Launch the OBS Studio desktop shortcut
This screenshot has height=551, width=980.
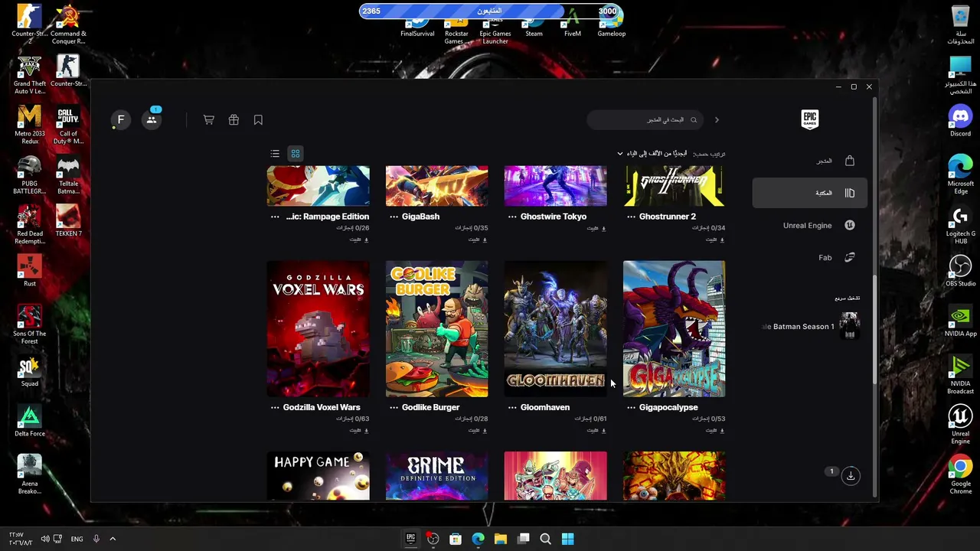click(x=960, y=271)
